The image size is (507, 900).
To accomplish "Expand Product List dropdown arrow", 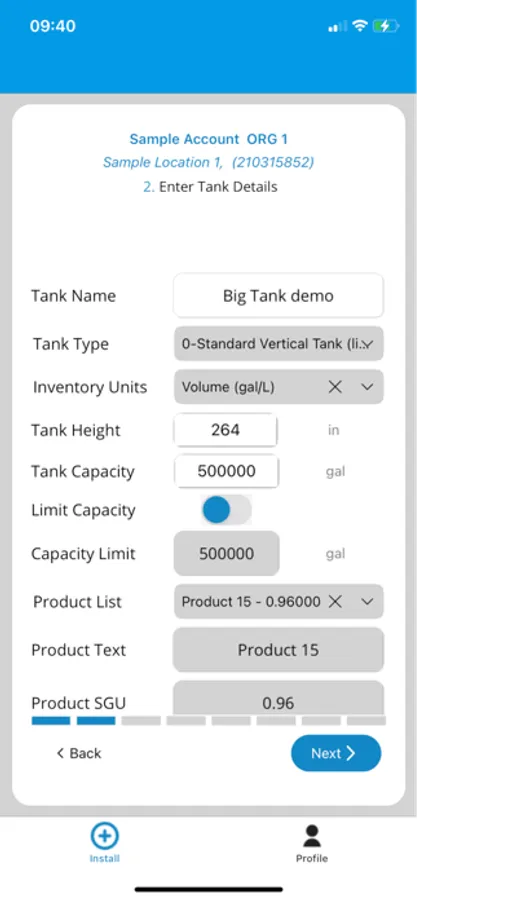I will (x=367, y=602).
